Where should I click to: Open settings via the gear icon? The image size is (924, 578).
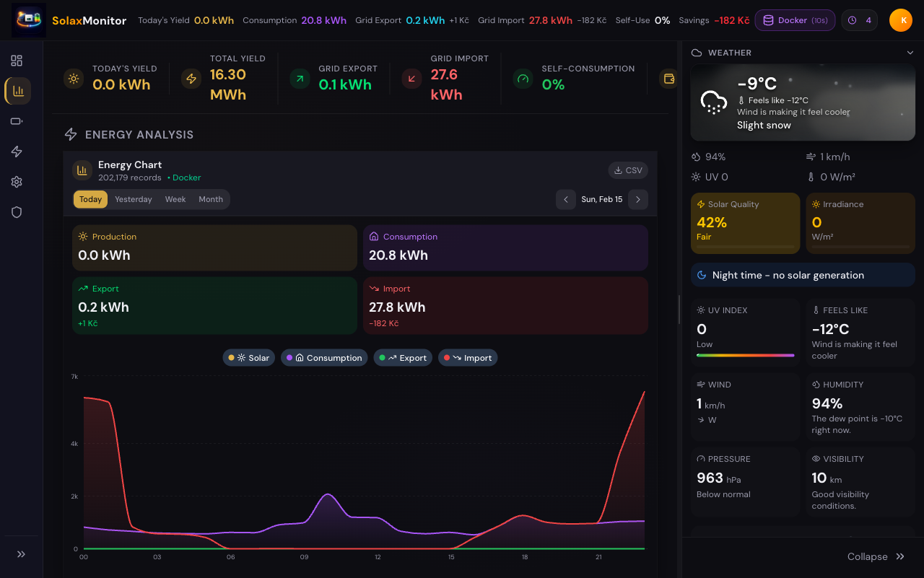pos(17,182)
